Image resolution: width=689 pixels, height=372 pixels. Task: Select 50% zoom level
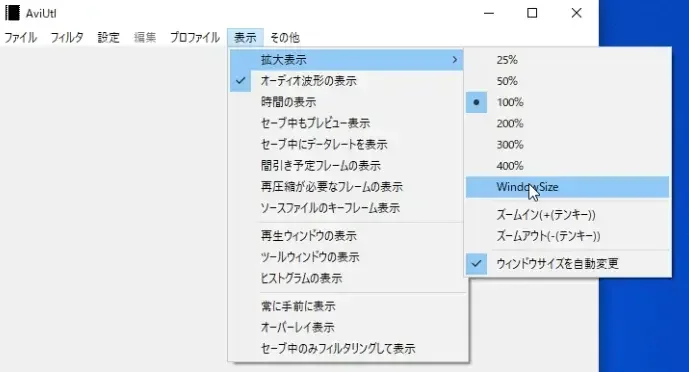pyautogui.click(x=567, y=81)
